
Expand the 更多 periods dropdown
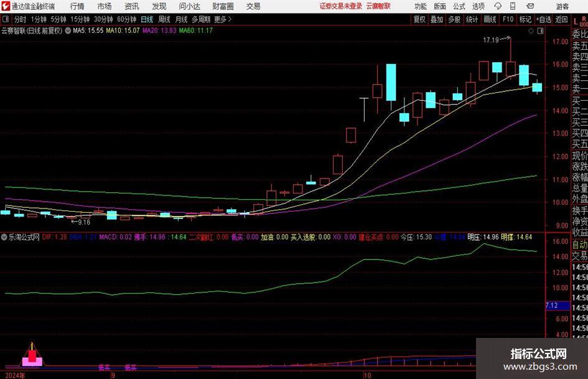tap(223, 19)
